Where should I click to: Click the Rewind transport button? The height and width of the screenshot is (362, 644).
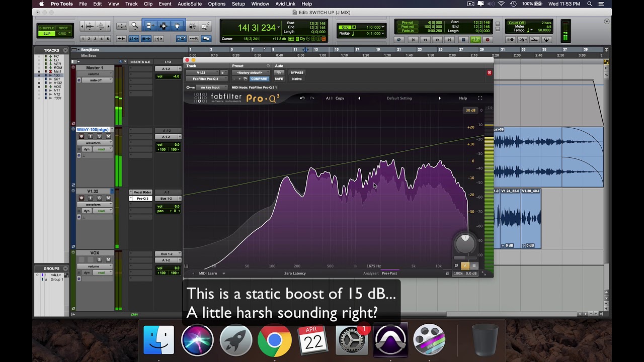point(425,40)
